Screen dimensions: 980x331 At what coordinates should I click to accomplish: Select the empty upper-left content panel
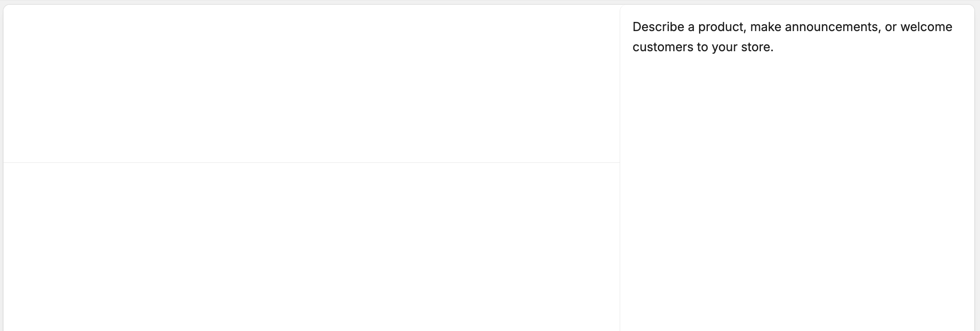[311, 83]
